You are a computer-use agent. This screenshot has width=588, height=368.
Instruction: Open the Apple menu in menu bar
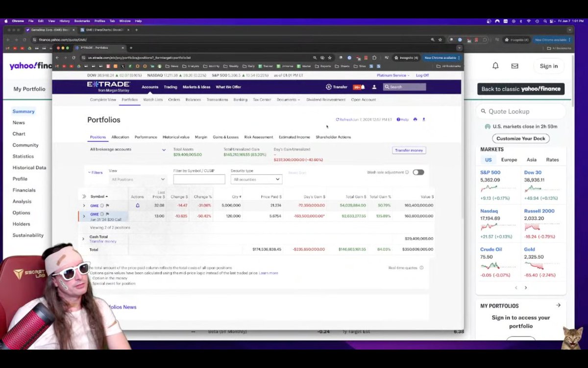(5, 21)
